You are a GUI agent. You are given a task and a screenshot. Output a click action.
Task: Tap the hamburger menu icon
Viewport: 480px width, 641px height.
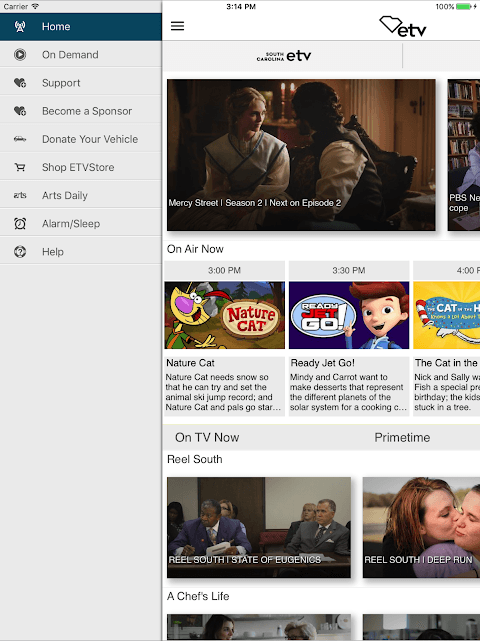[177, 26]
